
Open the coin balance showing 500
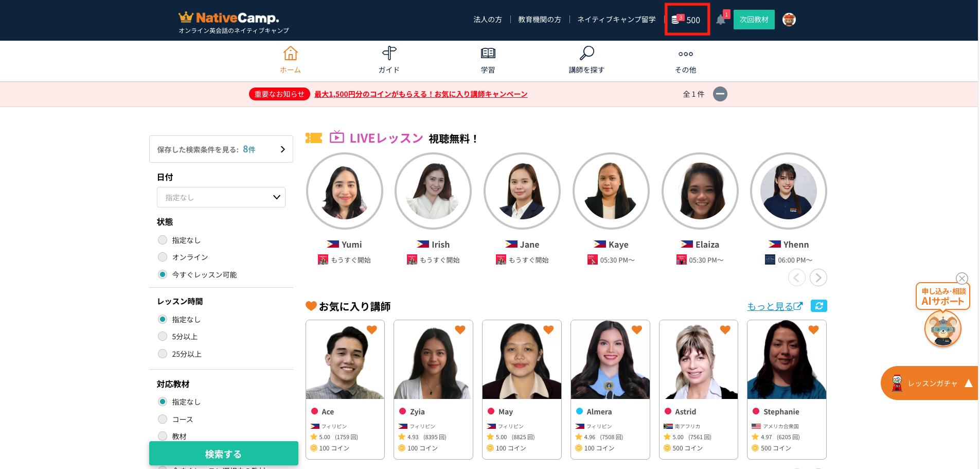[x=686, y=20]
